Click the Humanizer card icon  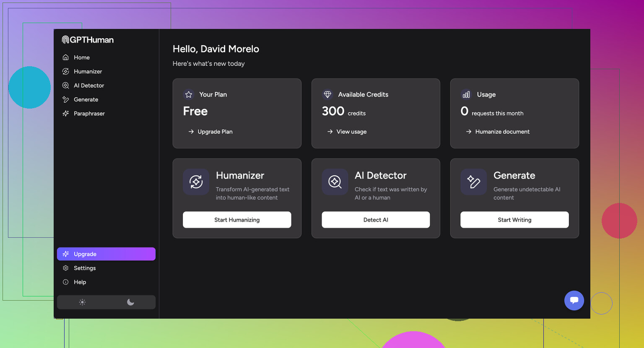click(196, 182)
